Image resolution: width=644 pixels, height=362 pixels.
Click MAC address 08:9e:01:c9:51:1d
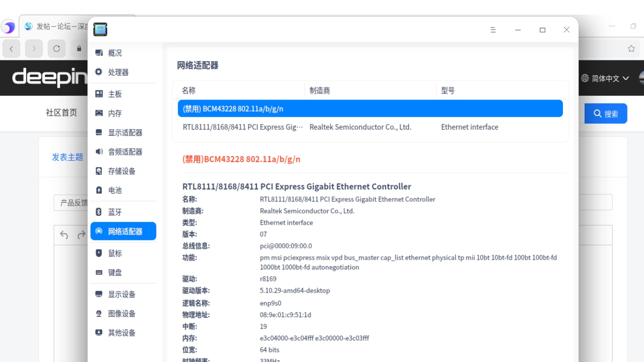(286, 315)
